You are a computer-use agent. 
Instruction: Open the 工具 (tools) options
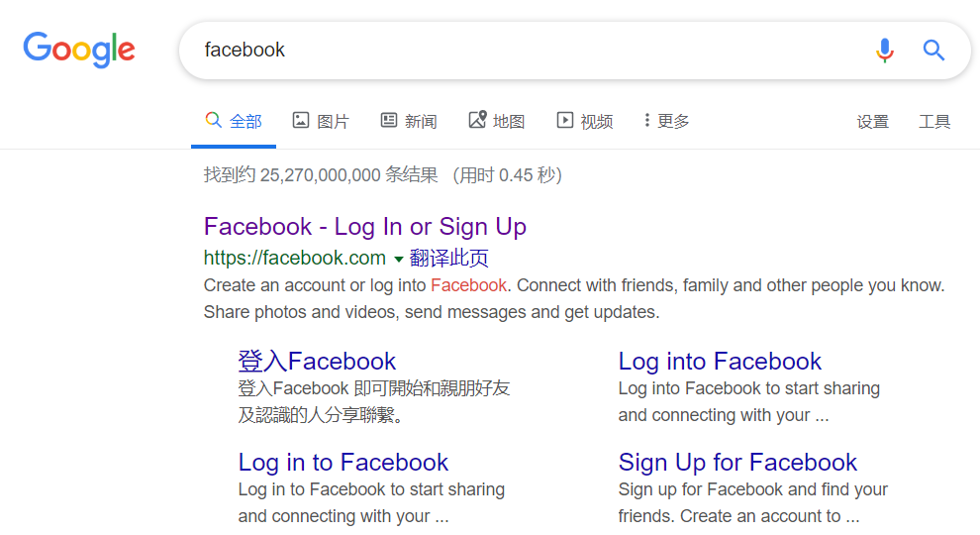point(934,122)
